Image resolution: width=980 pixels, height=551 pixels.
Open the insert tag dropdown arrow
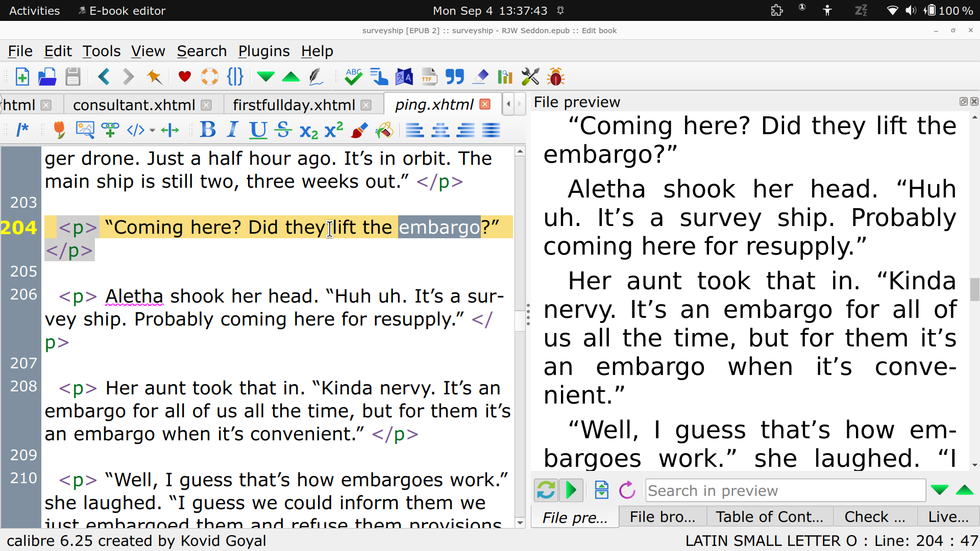click(152, 131)
